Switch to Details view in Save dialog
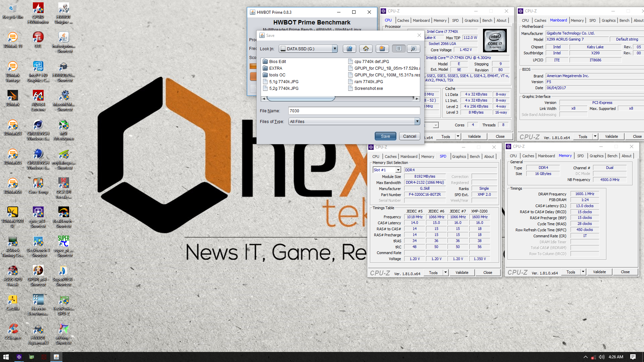 pyautogui.click(x=413, y=49)
